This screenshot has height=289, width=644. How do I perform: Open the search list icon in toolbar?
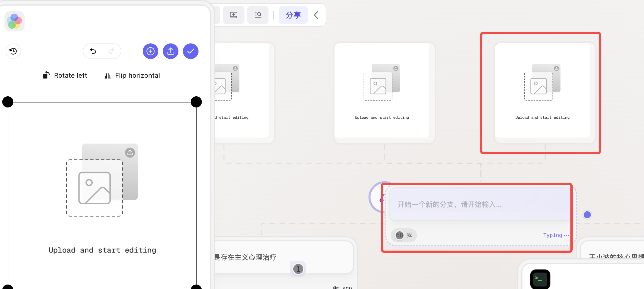(x=258, y=15)
